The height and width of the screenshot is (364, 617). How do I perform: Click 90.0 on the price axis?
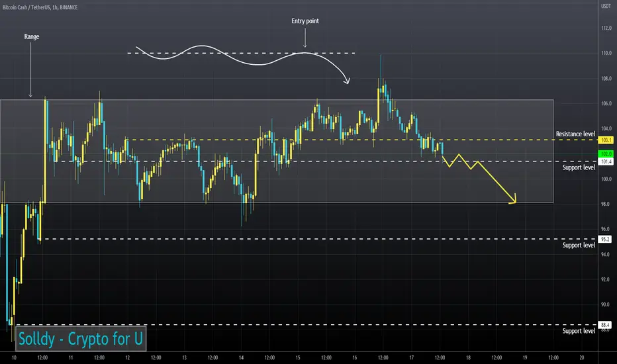click(x=605, y=304)
